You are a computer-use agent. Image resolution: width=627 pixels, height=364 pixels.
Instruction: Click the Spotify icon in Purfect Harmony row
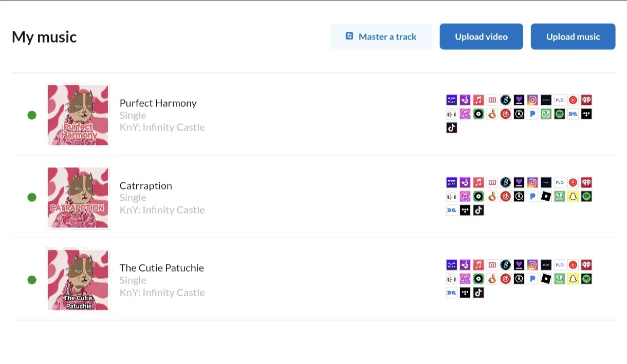point(560,114)
